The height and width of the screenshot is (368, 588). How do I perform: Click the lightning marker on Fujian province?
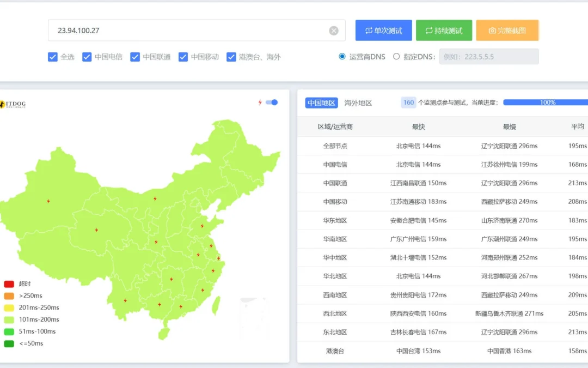203,290
